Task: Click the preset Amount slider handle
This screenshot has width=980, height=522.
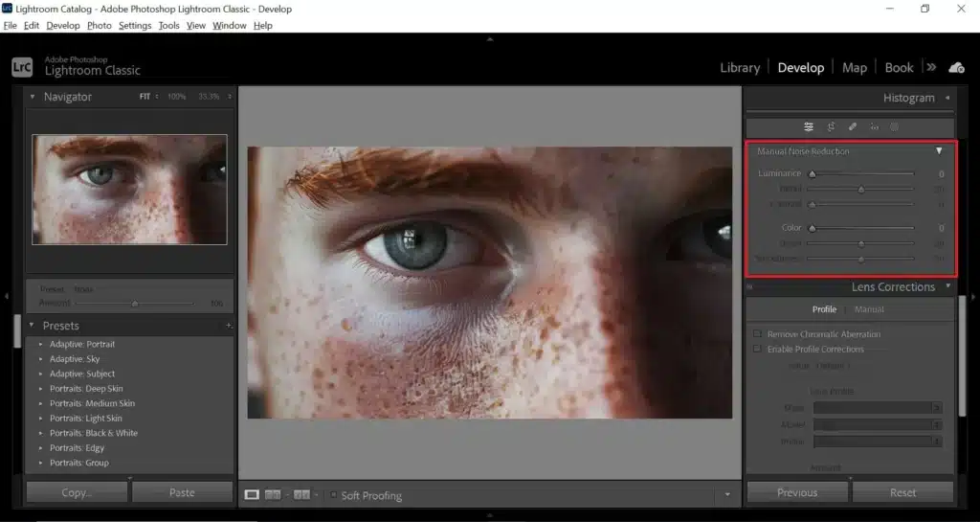Action: click(x=134, y=304)
